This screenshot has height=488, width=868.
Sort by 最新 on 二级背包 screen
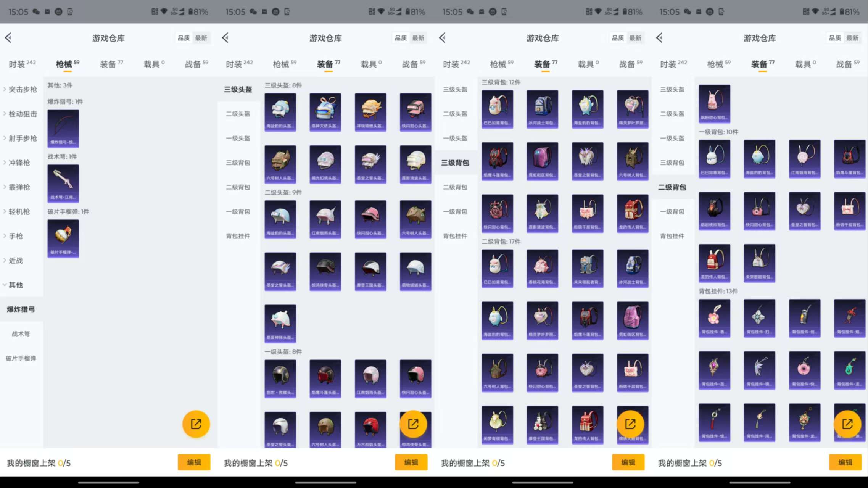pos(852,38)
